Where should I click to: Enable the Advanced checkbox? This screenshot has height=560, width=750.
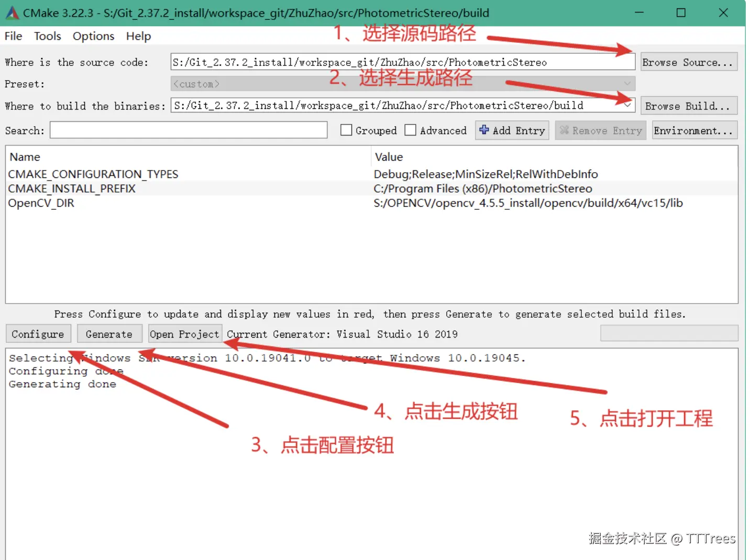pyautogui.click(x=411, y=130)
